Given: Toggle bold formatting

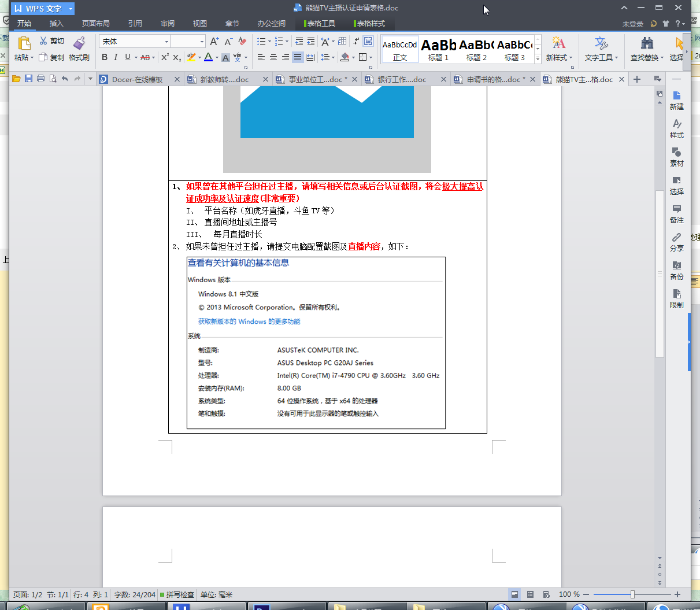Looking at the screenshot, I should coord(105,57).
